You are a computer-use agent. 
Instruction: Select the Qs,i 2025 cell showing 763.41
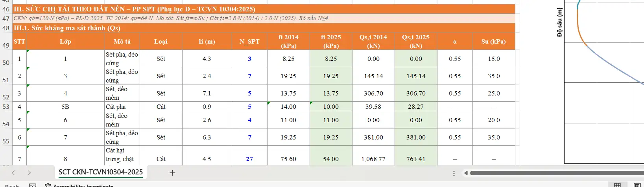[416, 159]
